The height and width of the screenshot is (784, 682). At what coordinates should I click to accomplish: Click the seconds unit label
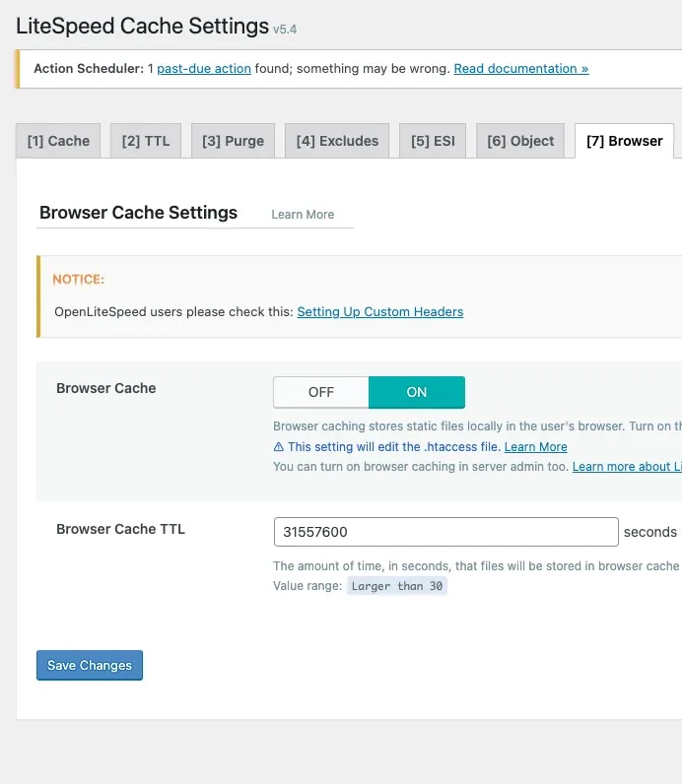[x=650, y=532]
